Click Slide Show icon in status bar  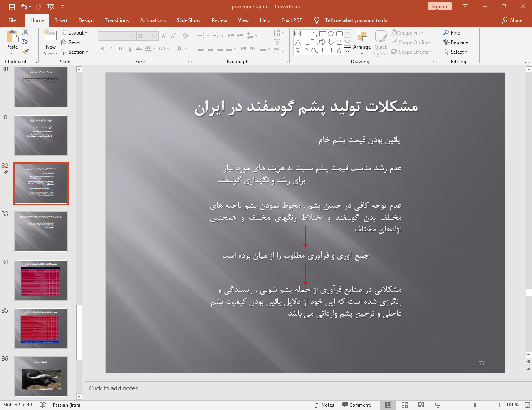pos(438,405)
